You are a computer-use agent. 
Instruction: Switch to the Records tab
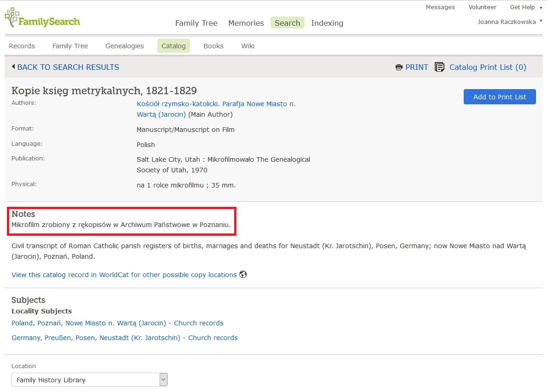(22, 46)
